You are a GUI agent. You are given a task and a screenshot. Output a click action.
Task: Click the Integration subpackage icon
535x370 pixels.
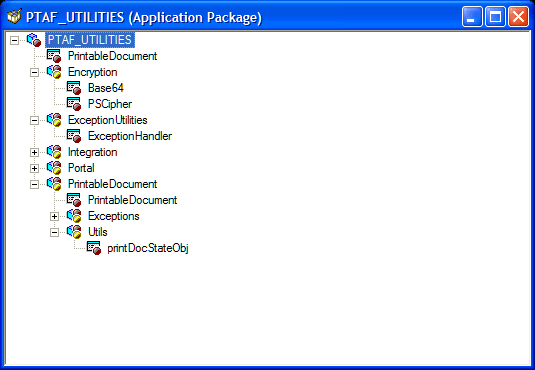coord(54,152)
